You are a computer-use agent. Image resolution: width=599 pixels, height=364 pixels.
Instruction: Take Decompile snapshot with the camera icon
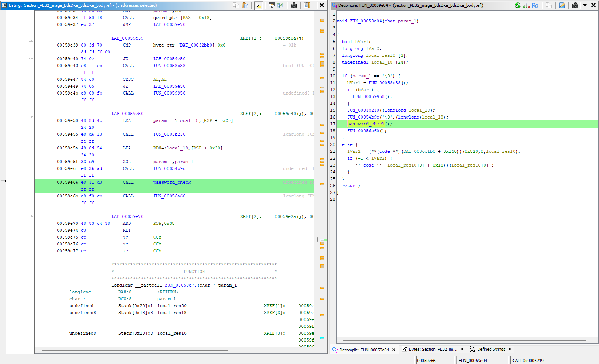coord(575,5)
